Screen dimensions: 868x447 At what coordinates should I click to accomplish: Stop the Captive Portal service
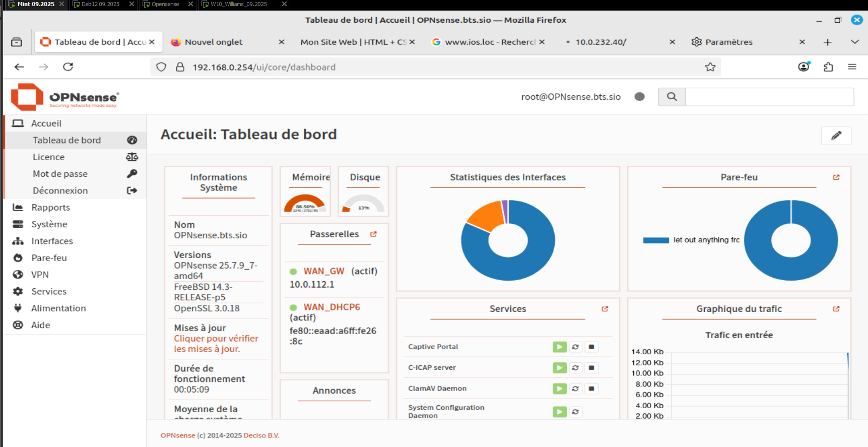[x=591, y=347]
